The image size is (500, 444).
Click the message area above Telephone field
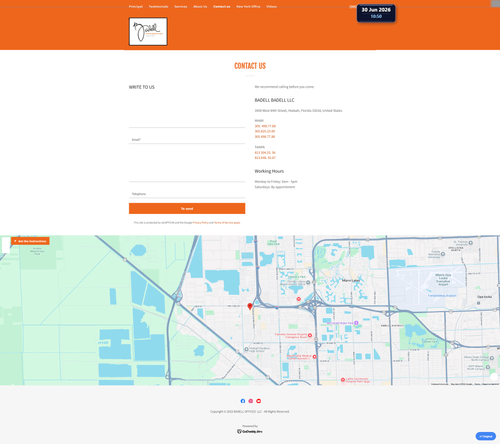pyautogui.click(x=187, y=164)
